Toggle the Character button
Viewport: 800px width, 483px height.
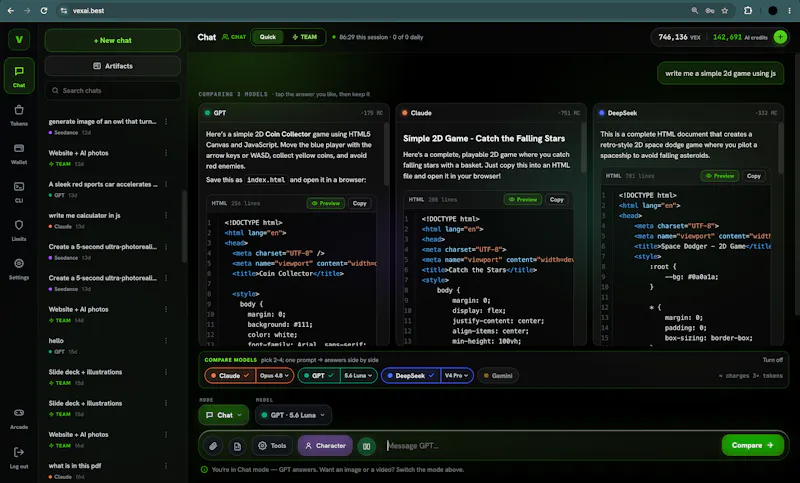point(326,446)
